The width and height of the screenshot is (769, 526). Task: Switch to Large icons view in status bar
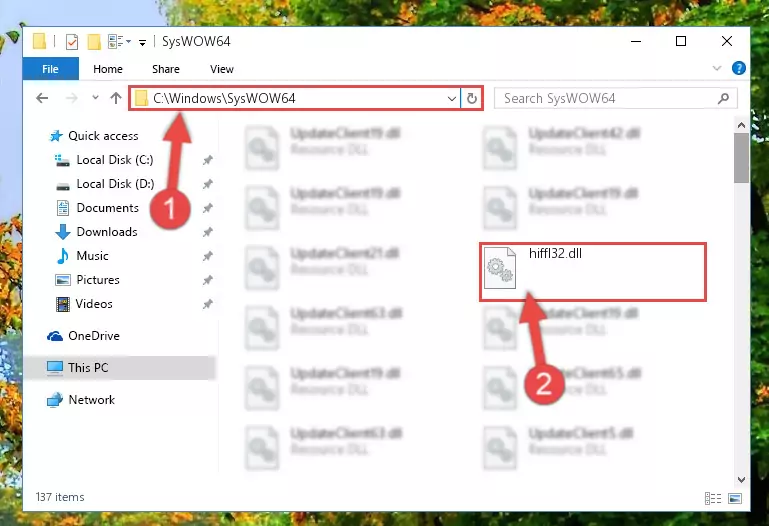[x=735, y=499]
